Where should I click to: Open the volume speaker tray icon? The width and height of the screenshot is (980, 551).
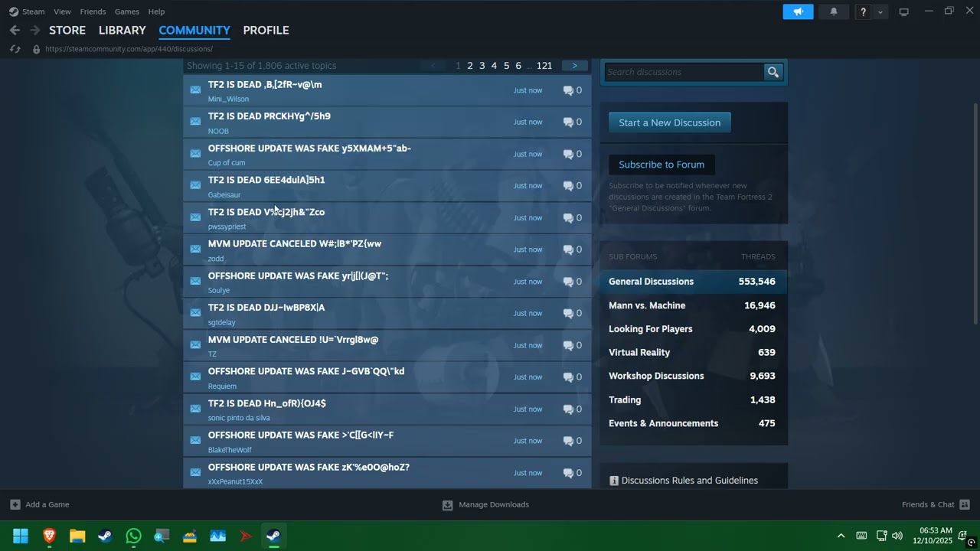pyautogui.click(x=897, y=536)
